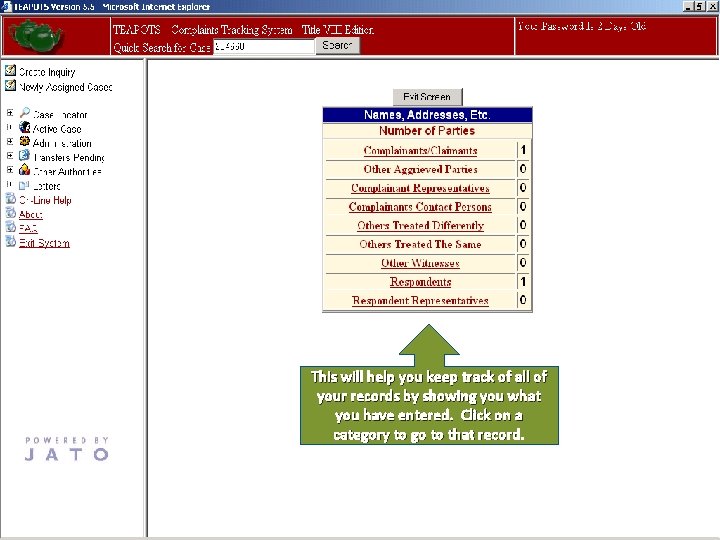The width and height of the screenshot is (720, 540).
Task: Open Others Treated Differently records
Action: 421,226
